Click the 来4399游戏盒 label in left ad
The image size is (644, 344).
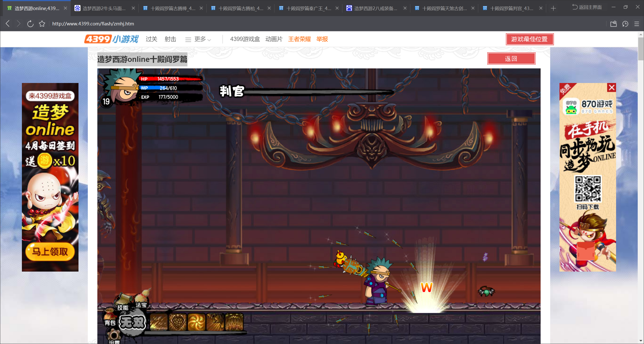click(x=50, y=96)
